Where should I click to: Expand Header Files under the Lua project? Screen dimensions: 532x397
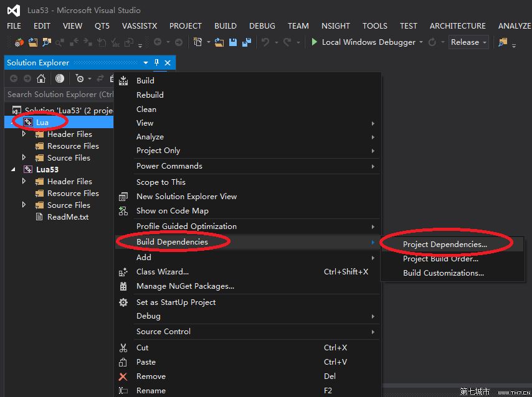click(24, 134)
